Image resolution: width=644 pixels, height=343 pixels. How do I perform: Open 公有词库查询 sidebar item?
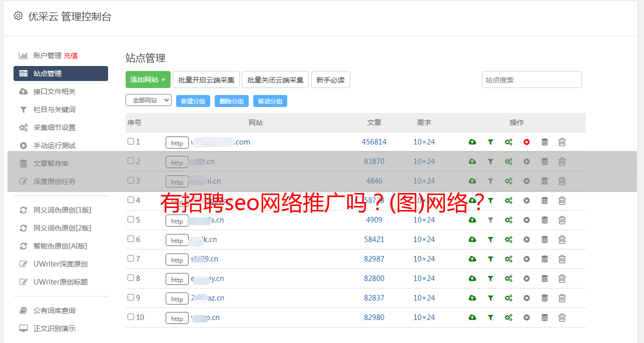pyautogui.click(x=55, y=310)
